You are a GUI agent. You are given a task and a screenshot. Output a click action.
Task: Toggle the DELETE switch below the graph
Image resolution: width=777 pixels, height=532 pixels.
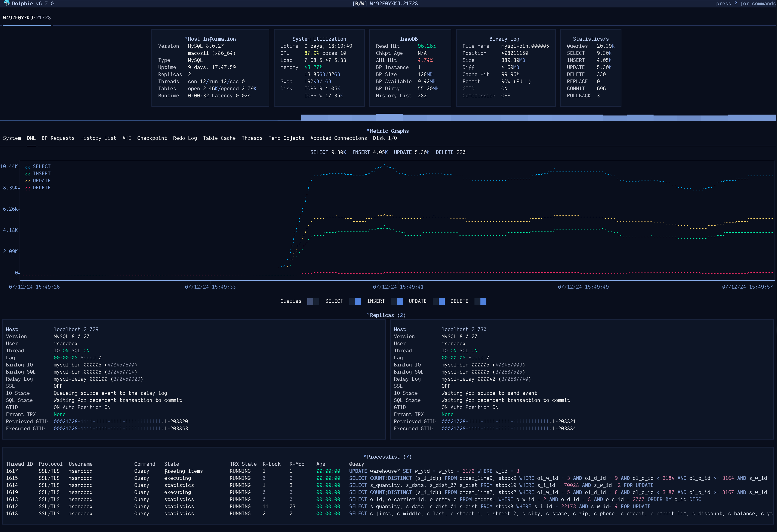pyautogui.click(x=480, y=301)
